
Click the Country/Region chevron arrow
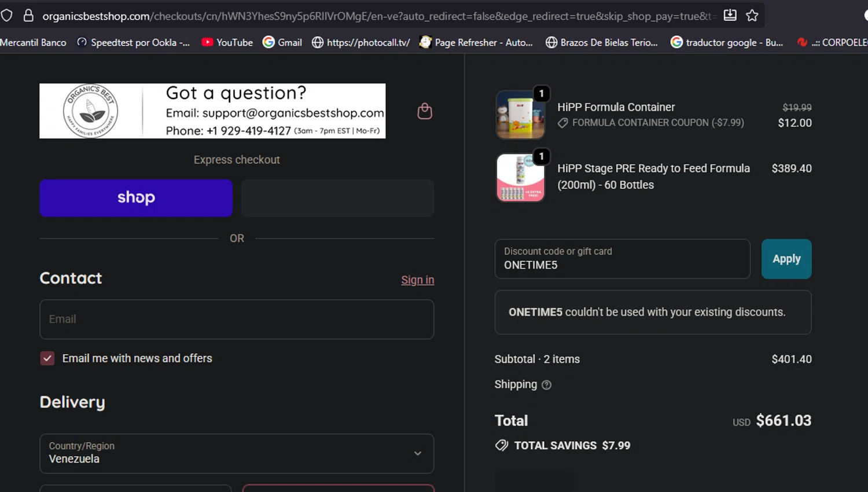coord(418,453)
